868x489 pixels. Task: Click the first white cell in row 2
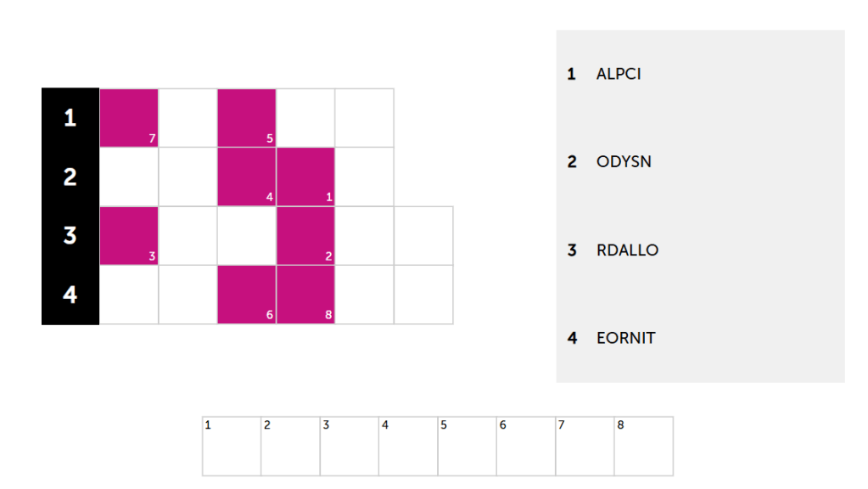click(129, 177)
